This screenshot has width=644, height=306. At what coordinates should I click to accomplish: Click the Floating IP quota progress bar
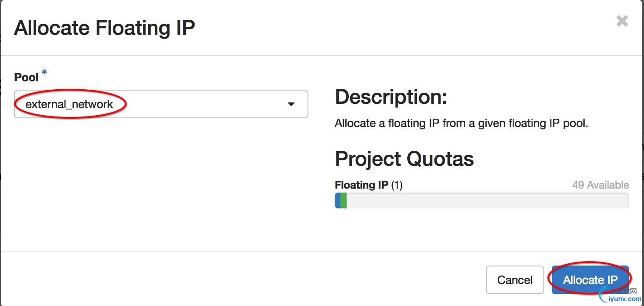(481, 200)
